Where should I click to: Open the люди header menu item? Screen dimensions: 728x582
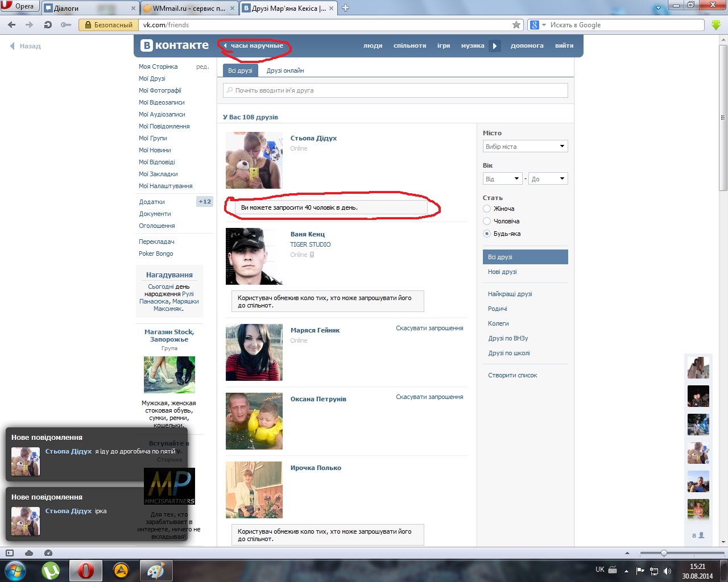click(x=373, y=45)
